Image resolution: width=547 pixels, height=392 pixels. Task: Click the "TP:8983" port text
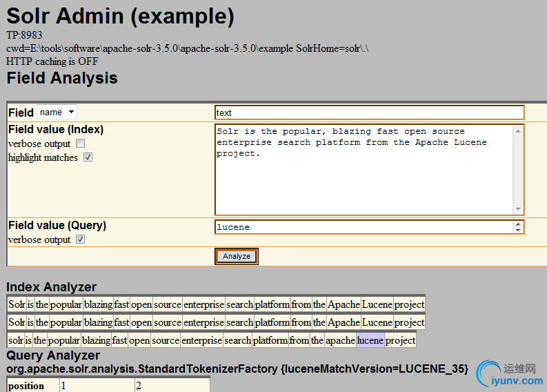click(24, 35)
